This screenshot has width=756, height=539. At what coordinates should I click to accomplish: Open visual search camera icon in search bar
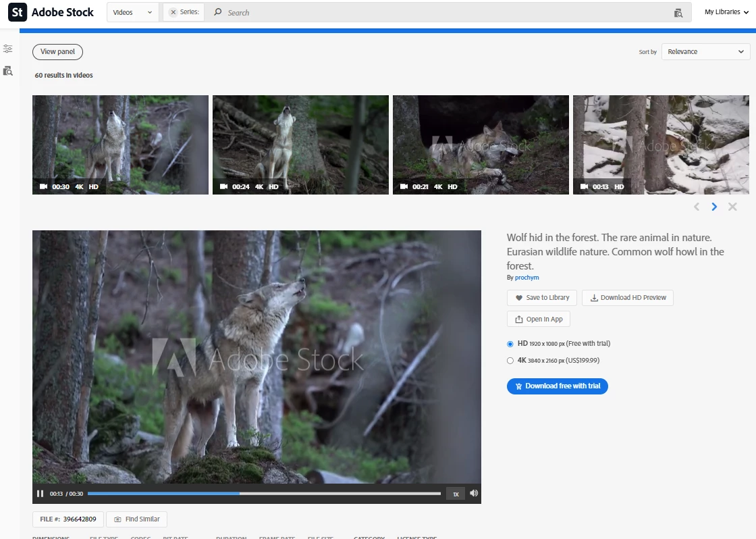pos(678,13)
